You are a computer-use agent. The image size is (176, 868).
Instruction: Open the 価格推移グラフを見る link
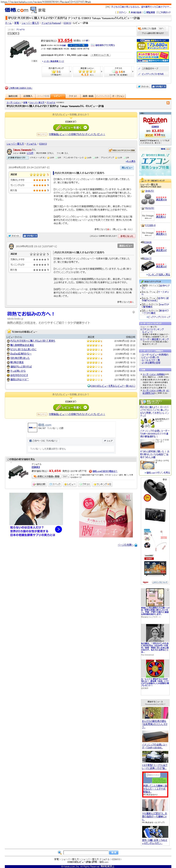[x=103, y=45]
